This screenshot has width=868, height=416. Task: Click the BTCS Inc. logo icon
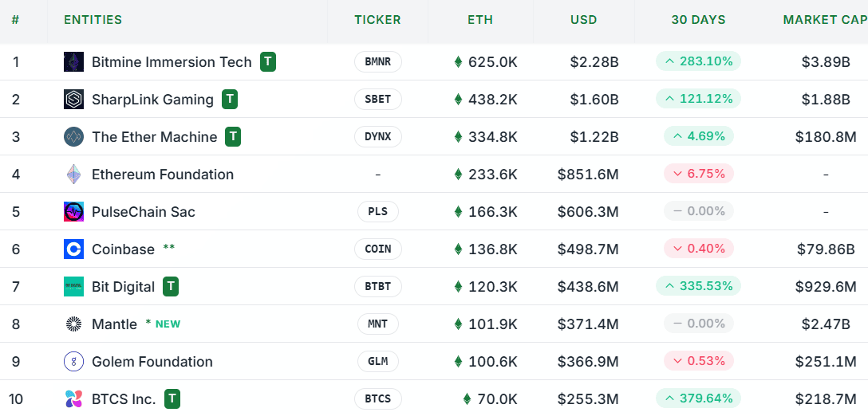[73, 399]
